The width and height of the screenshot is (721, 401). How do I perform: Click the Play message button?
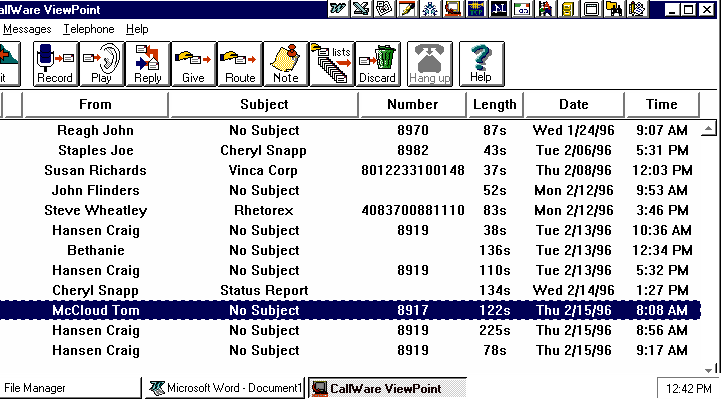point(102,64)
